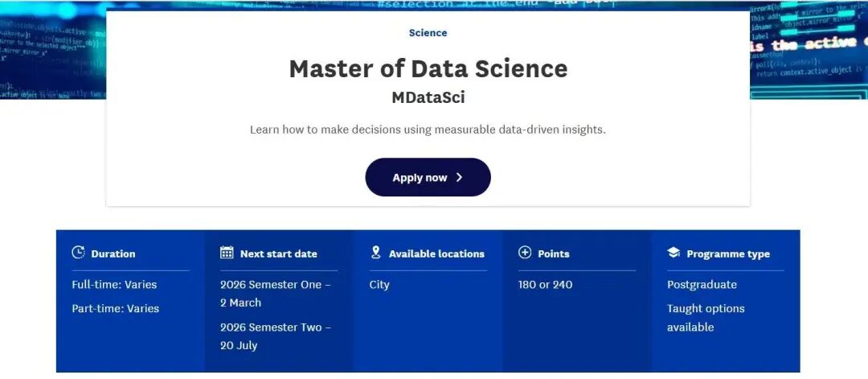This screenshot has width=868, height=379.
Task: Click the MDataSci subtitle text
Action: point(428,97)
